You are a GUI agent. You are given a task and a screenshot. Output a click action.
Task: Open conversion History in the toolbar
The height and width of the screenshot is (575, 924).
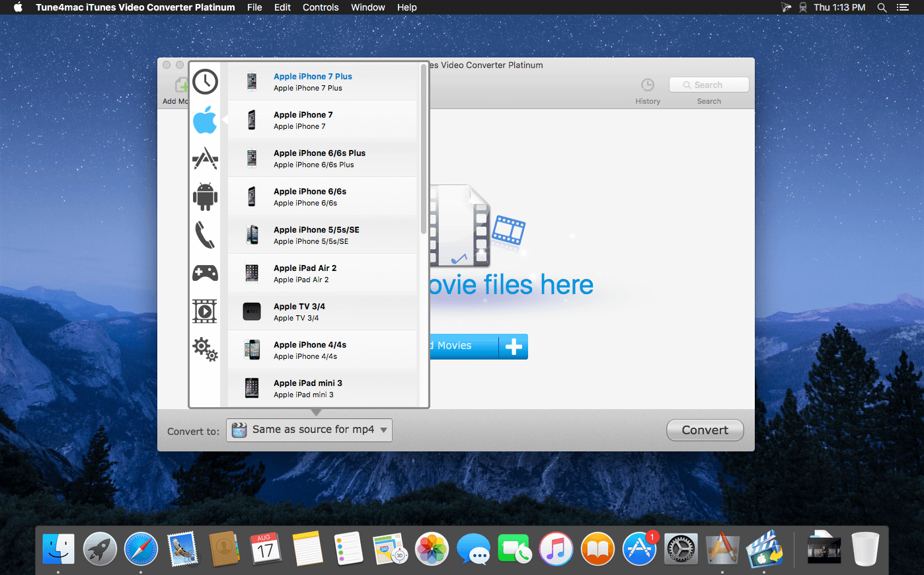pos(648,91)
